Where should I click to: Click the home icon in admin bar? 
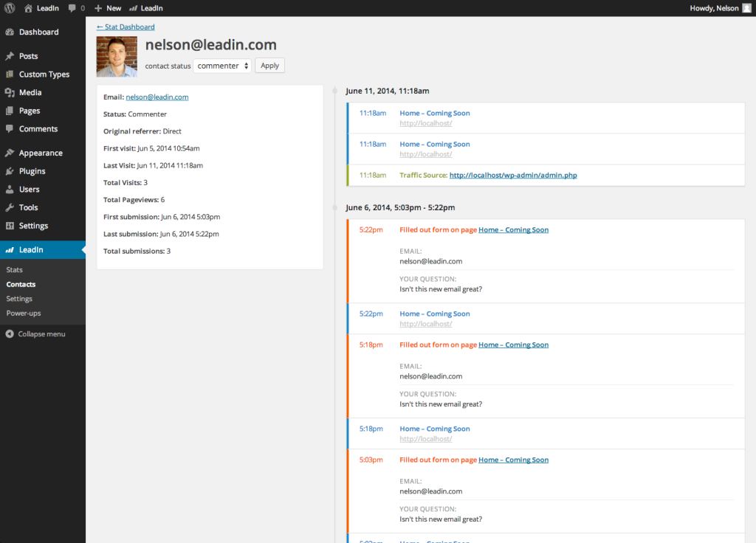pos(29,8)
